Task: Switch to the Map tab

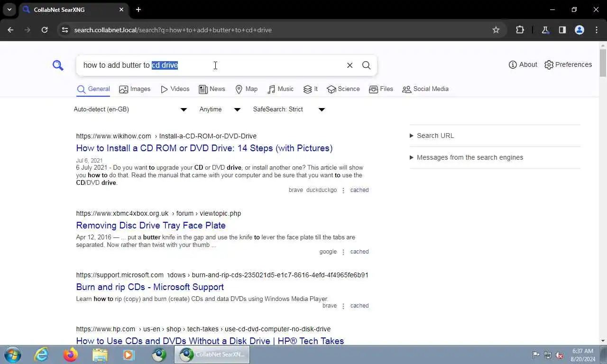Action: click(x=247, y=89)
